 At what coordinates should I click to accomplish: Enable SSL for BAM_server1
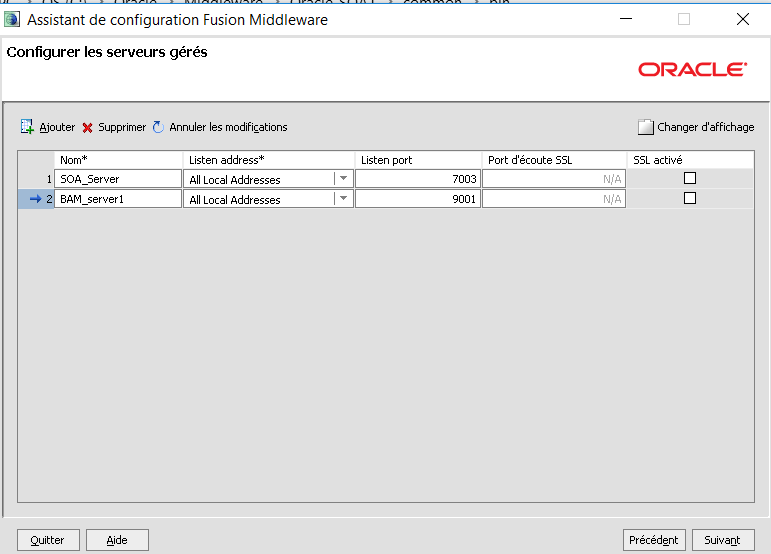[689, 198]
